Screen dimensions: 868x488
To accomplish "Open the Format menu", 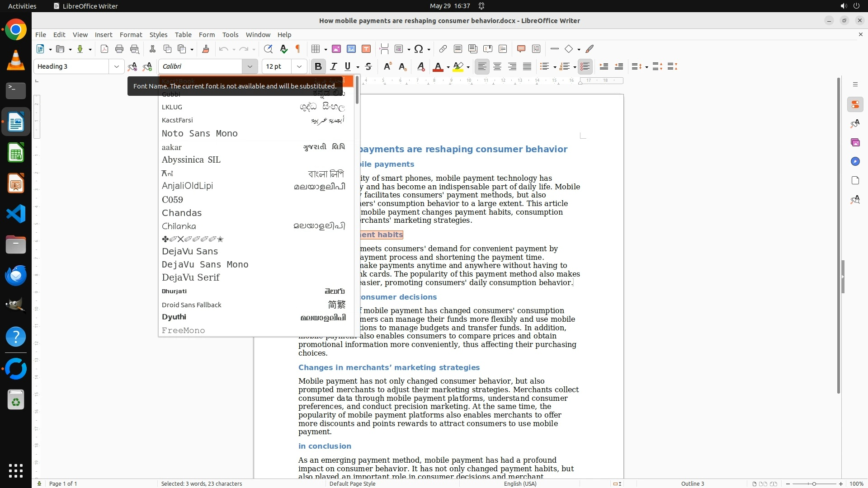I will pyautogui.click(x=131, y=35).
